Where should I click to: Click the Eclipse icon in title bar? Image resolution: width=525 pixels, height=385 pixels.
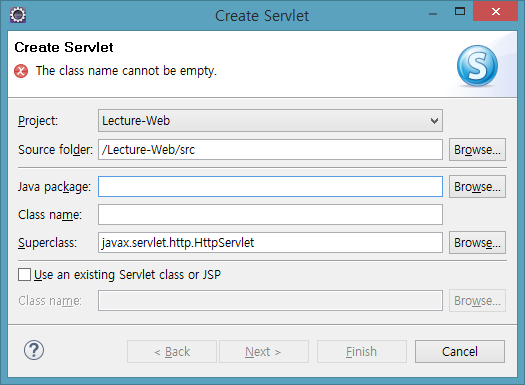point(18,15)
